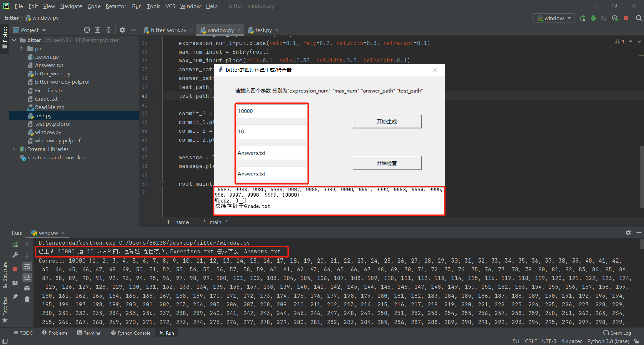Start debugging with the bug icon

pyautogui.click(x=593, y=18)
